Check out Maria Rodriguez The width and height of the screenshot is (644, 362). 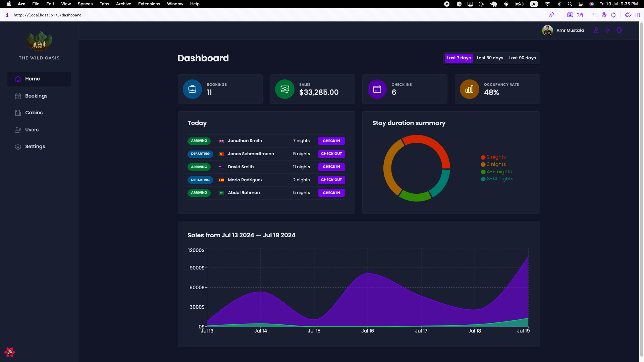331,180
